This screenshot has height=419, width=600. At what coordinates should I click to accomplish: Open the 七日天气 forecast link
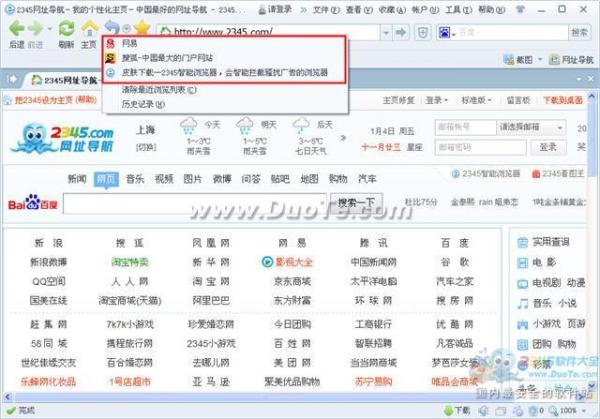[x=311, y=151]
